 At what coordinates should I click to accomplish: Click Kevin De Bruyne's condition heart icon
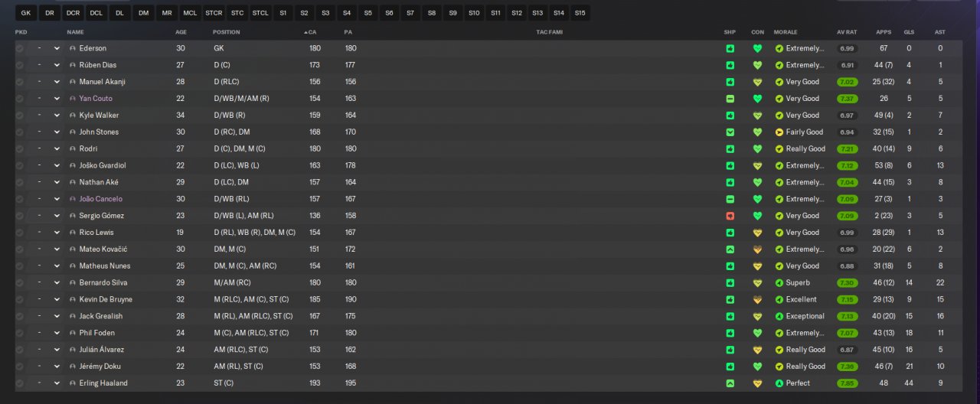coord(758,299)
